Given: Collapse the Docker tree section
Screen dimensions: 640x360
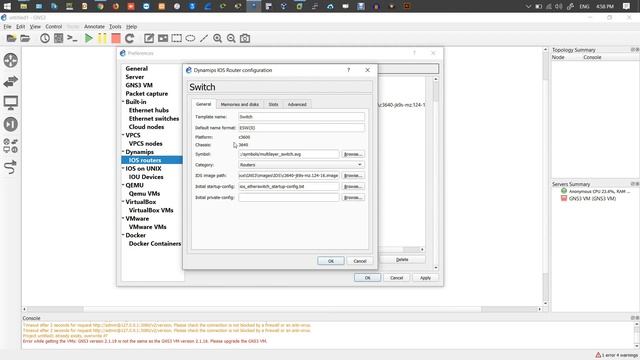Looking at the screenshot, I should click(123, 236).
